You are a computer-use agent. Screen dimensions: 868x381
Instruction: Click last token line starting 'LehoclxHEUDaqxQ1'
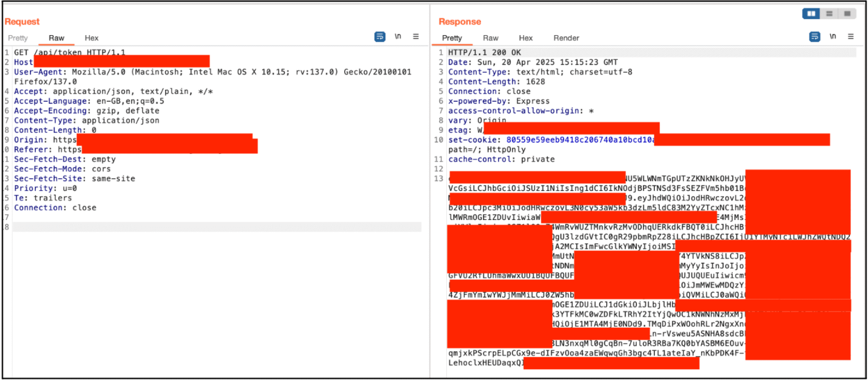coord(486,363)
